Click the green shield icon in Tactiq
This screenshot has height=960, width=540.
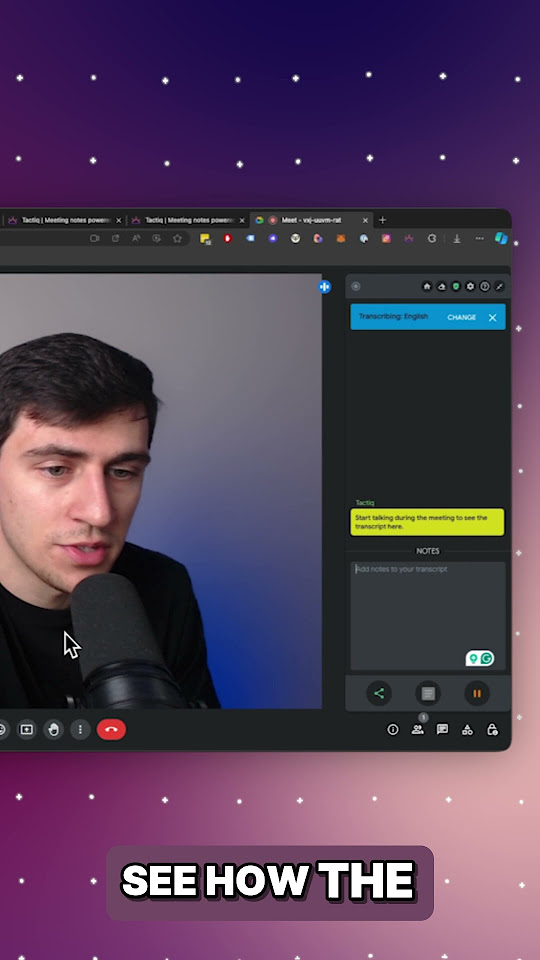tap(456, 287)
